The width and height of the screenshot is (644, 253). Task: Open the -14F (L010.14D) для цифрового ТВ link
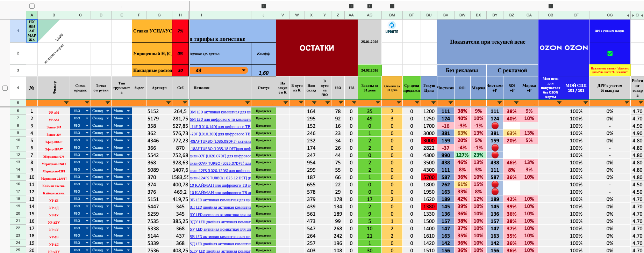221,127
